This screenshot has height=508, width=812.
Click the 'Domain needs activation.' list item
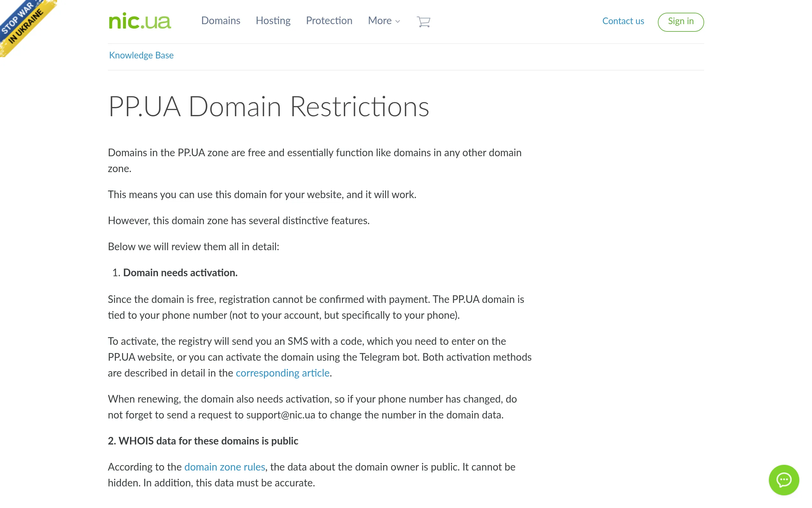click(x=180, y=273)
